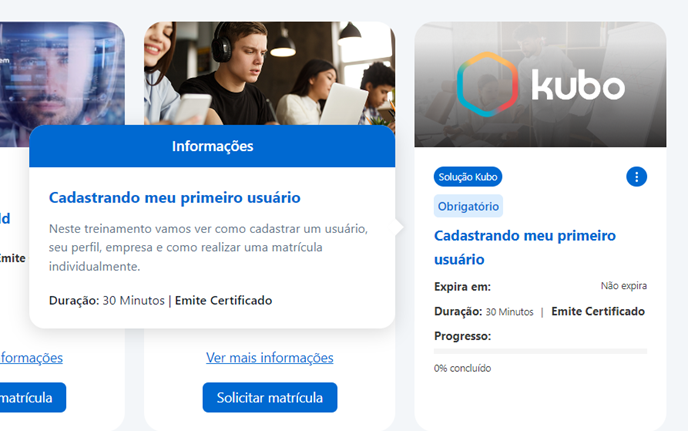Click the training description text in popup
This screenshot has height=431, width=688.
[208, 248]
